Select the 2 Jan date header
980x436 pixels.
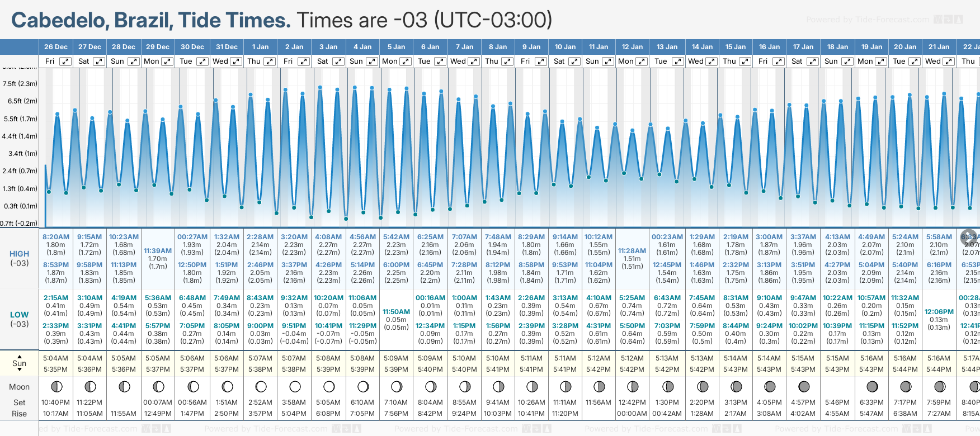(294, 47)
